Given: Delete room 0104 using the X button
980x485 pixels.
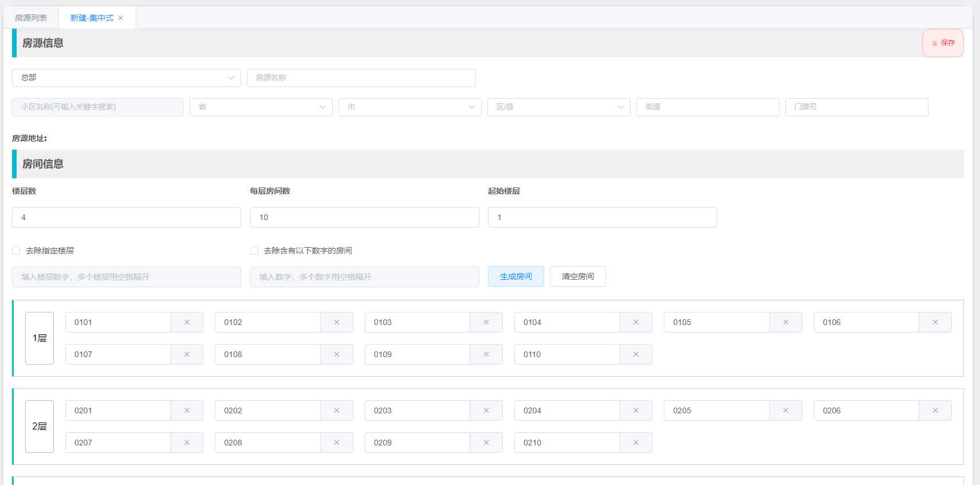Looking at the screenshot, I should coord(636,322).
